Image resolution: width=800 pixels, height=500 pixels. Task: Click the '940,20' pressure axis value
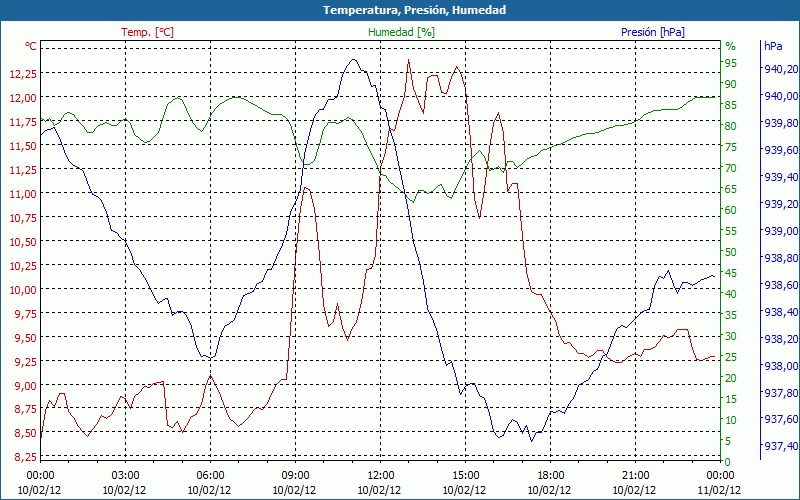(x=779, y=69)
